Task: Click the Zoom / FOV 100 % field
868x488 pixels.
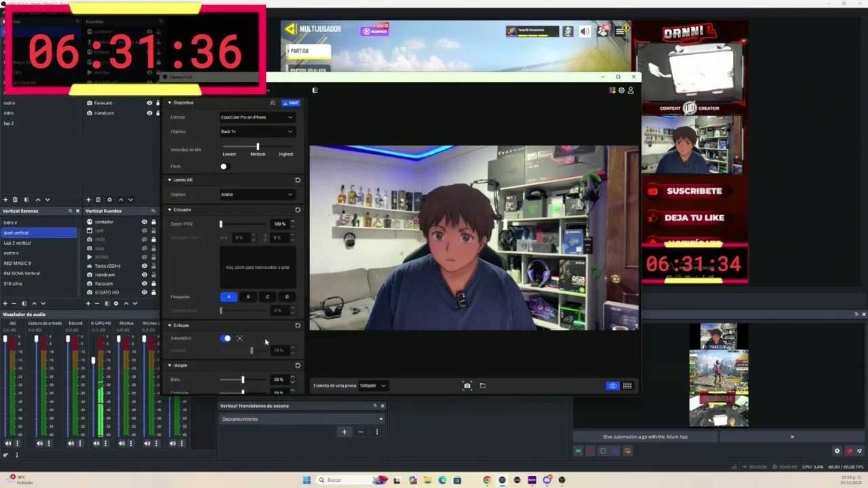Action: click(280, 224)
